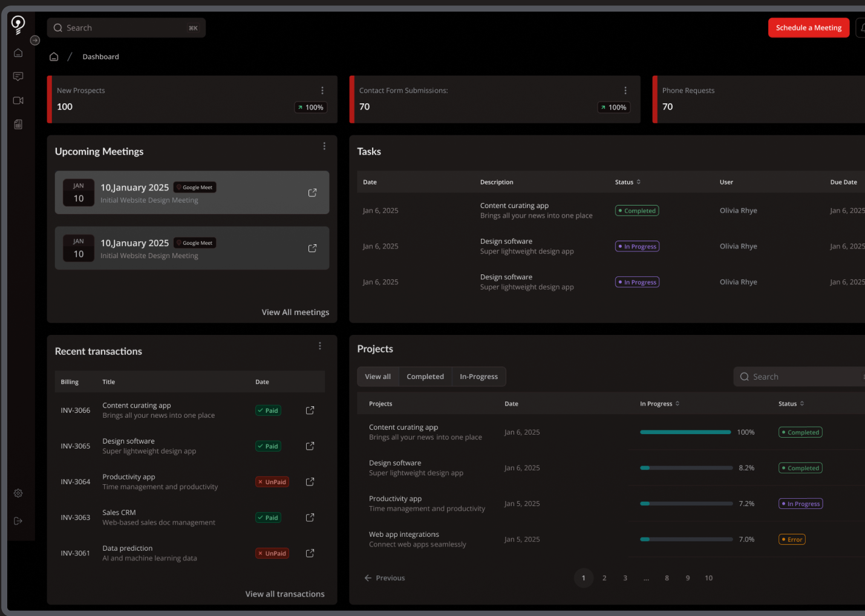Click the logout icon in the sidebar
This screenshot has height=616, width=865.
tap(18, 521)
